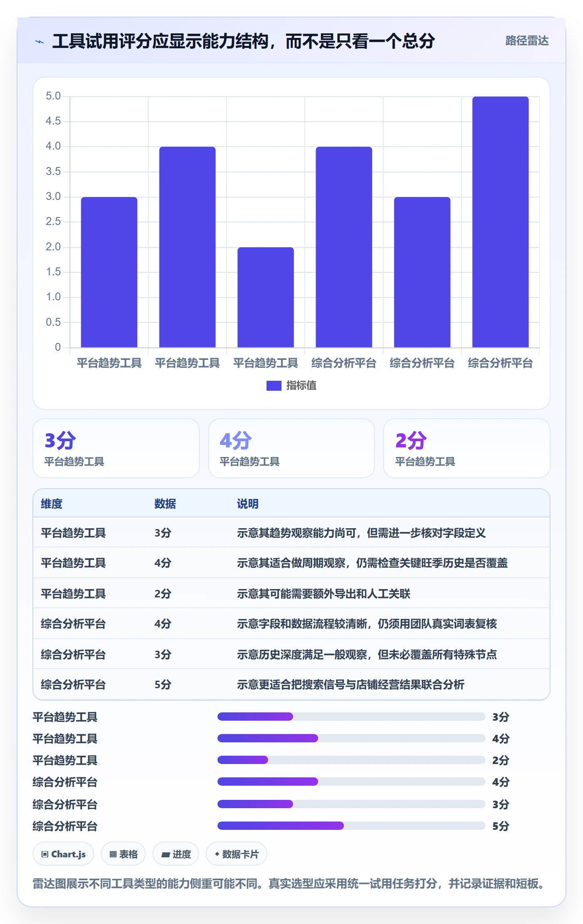
Task: Click the description about 团队真实词表复核
Action: (x=367, y=624)
